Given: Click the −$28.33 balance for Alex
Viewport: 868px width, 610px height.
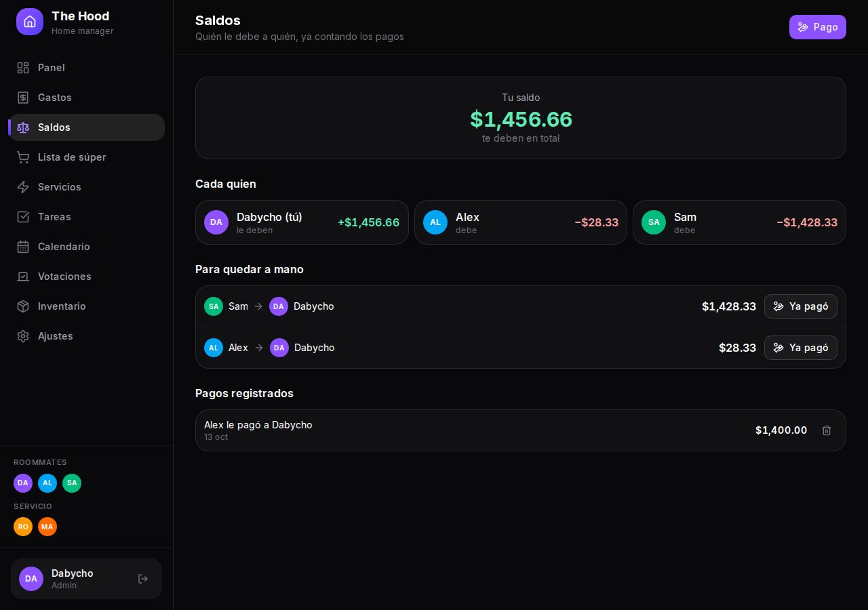Looking at the screenshot, I should (597, 222).
